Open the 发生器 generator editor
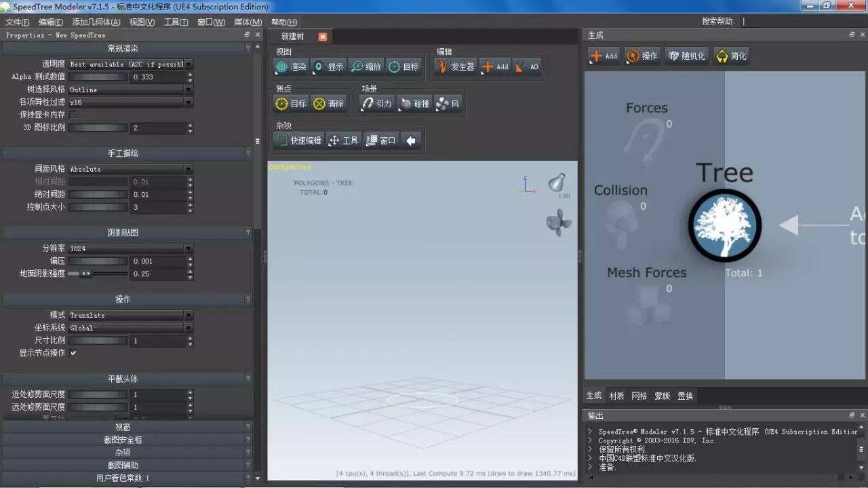The image size is (868, 488). click(456, 67)
